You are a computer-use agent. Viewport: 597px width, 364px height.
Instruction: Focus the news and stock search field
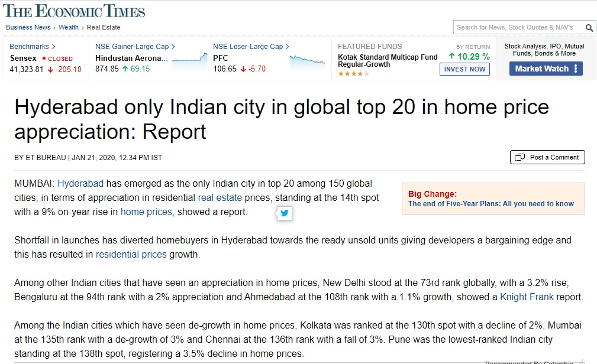point(518,27)
